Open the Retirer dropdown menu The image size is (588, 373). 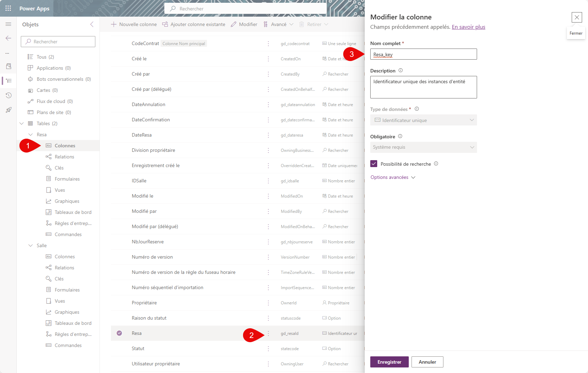[314, 24]
